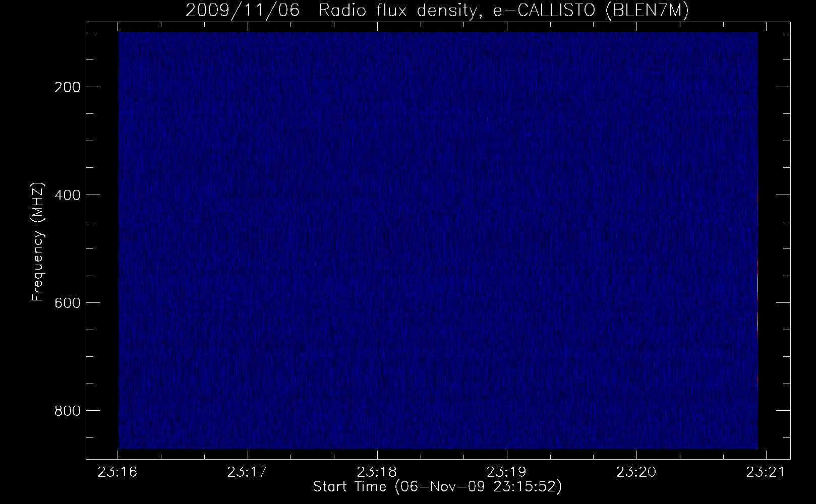Click the blue spectrogram data area

(438, 240)
